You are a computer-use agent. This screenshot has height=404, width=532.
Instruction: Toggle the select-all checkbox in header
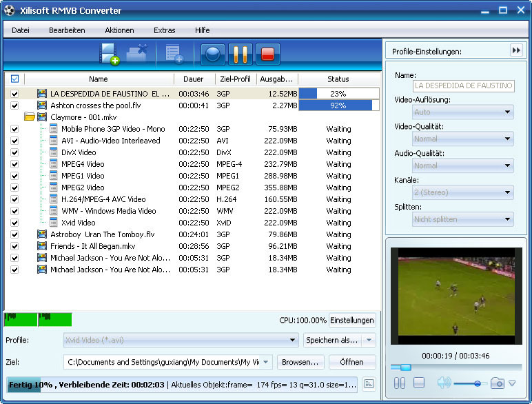pyautogui.click(x=14, y=79)
